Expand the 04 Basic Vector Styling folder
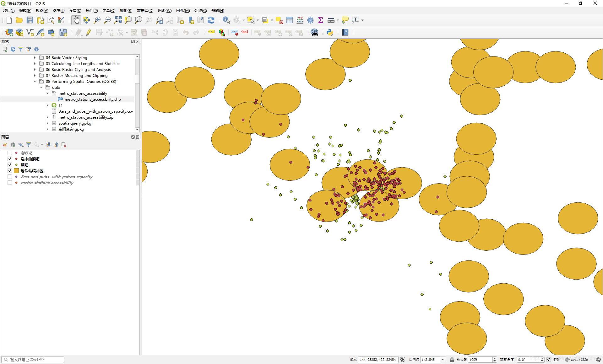The height and width of the screenshot is (364, 603). [x=35, y=58]
